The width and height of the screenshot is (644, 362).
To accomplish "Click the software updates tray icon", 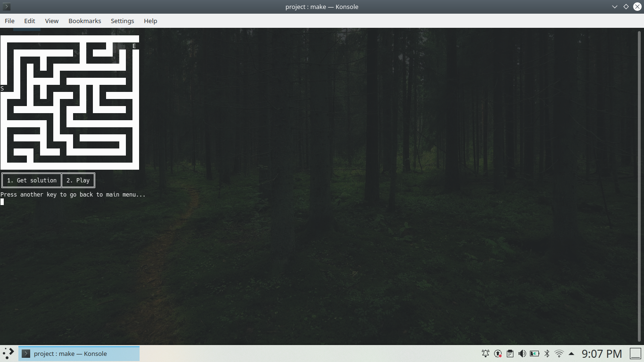I will [x=497, y=353].
